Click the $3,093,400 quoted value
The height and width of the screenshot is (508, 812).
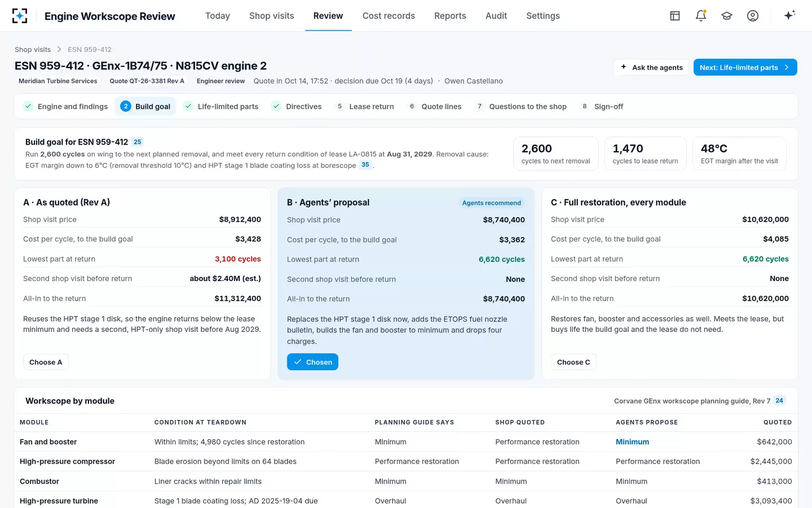point(771,501)
